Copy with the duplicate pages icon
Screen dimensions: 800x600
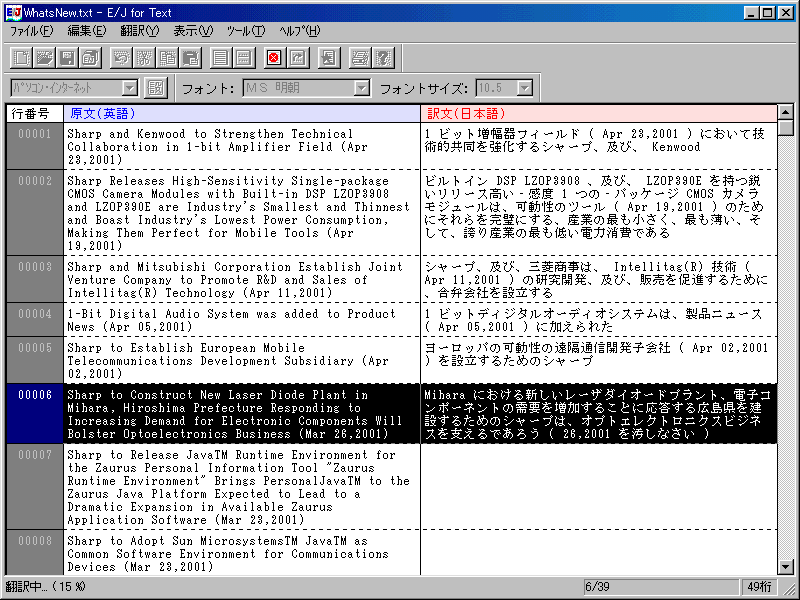[167, 58]
